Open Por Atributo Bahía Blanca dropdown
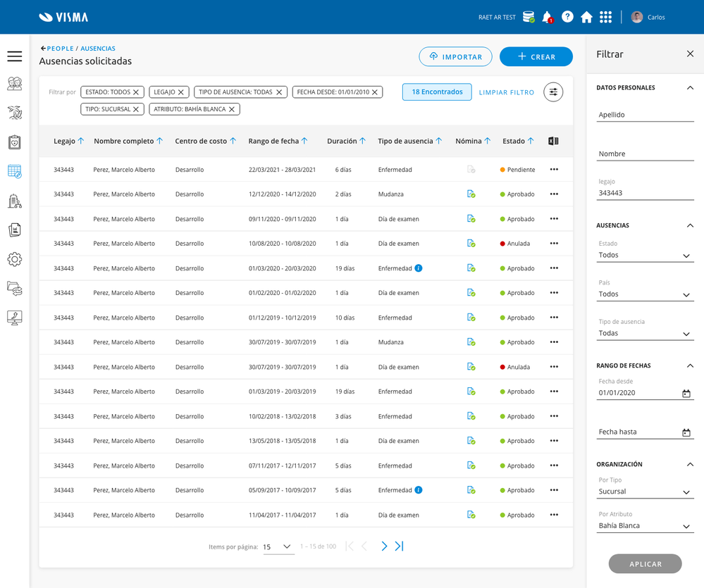 pyautogui.click(x=646, y=525)
